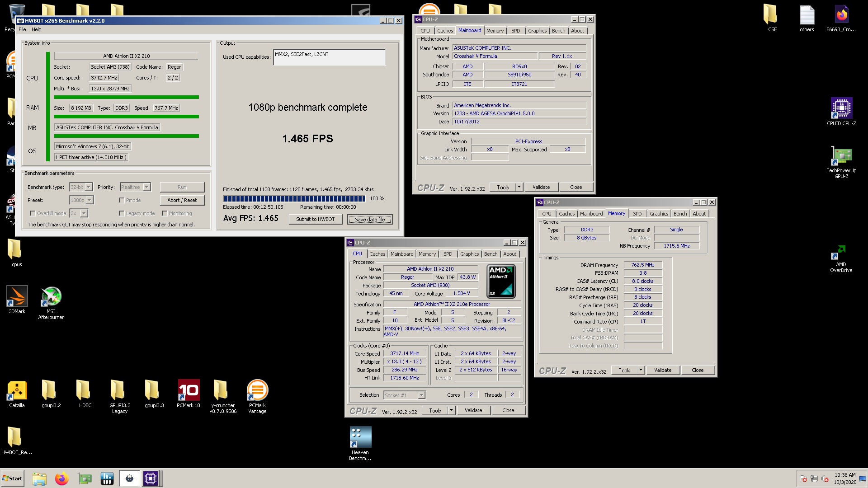Launch PCMark Vantage shortcut
The width and height of the screenshot is (868, 488).
(257, 397)
